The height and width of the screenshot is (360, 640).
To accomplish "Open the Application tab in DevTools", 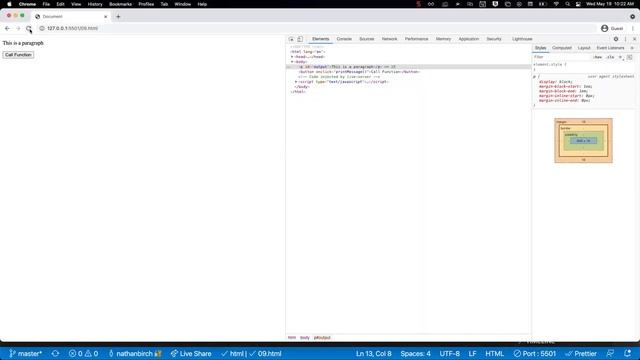I will 469,39.
